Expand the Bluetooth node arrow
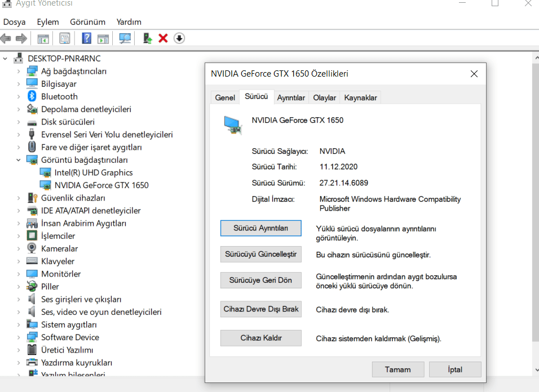Screen dimensions: 539x392 19,97
